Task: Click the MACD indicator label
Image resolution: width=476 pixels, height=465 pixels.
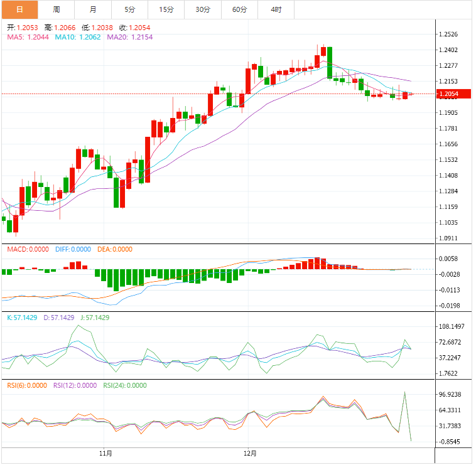Action: (x=28, y=249)
